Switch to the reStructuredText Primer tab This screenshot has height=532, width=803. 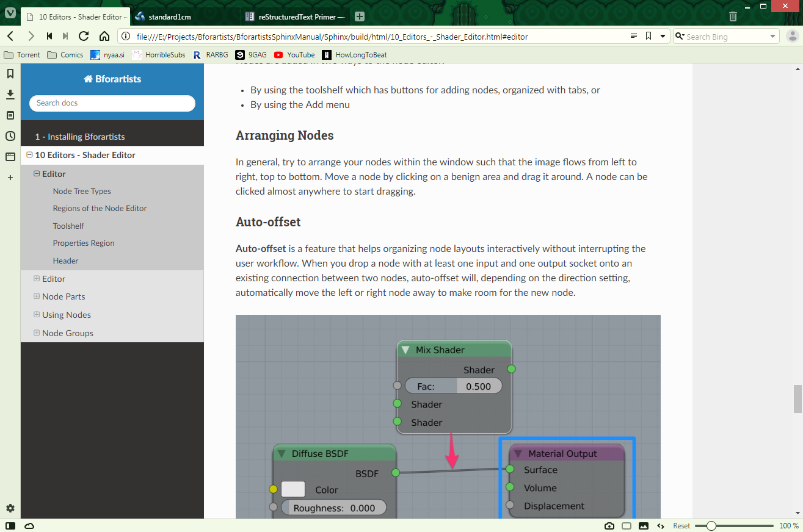point(295,16)
